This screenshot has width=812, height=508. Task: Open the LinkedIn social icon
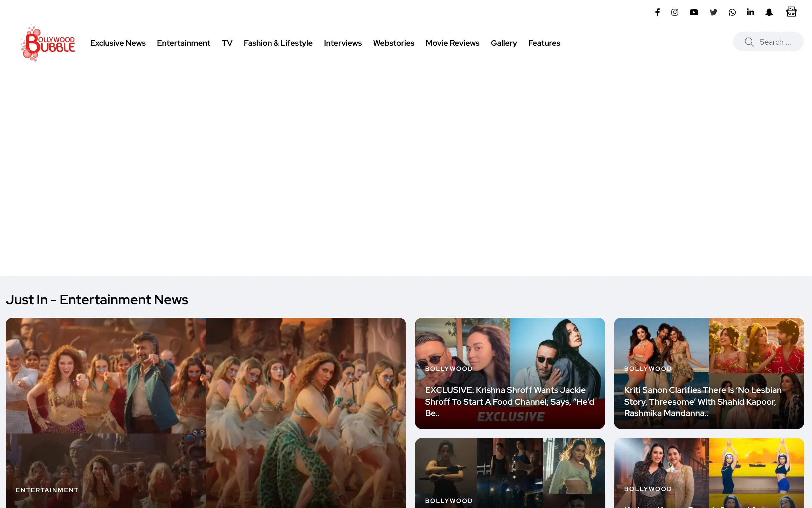pyautogui.click(x=751, y=12)
